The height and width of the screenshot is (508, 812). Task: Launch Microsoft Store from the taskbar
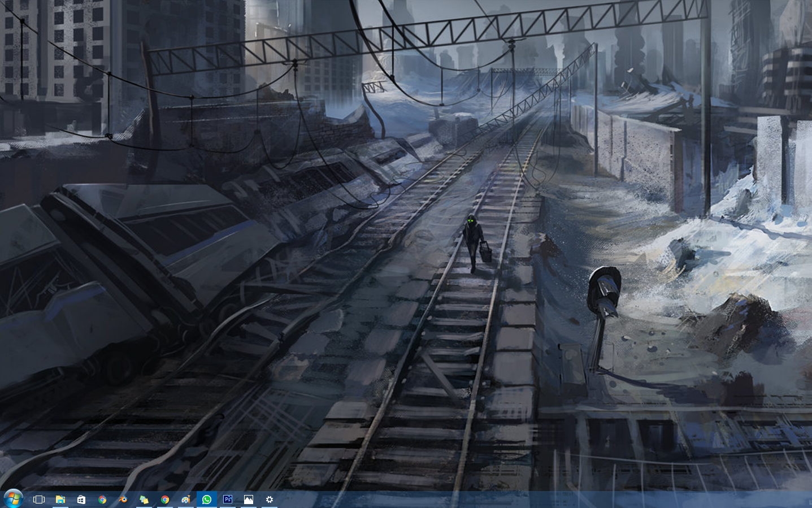click(x=81, y=500)
